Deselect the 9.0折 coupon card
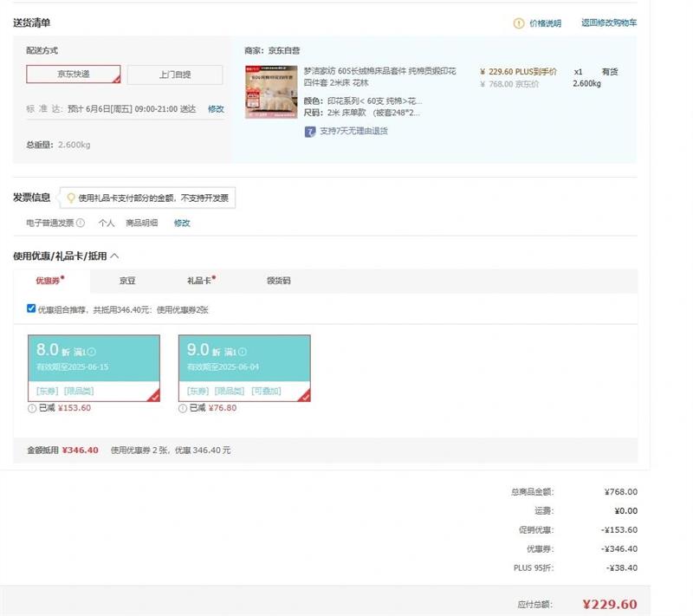This screenshot has width=693, height=616. (244, 367)
